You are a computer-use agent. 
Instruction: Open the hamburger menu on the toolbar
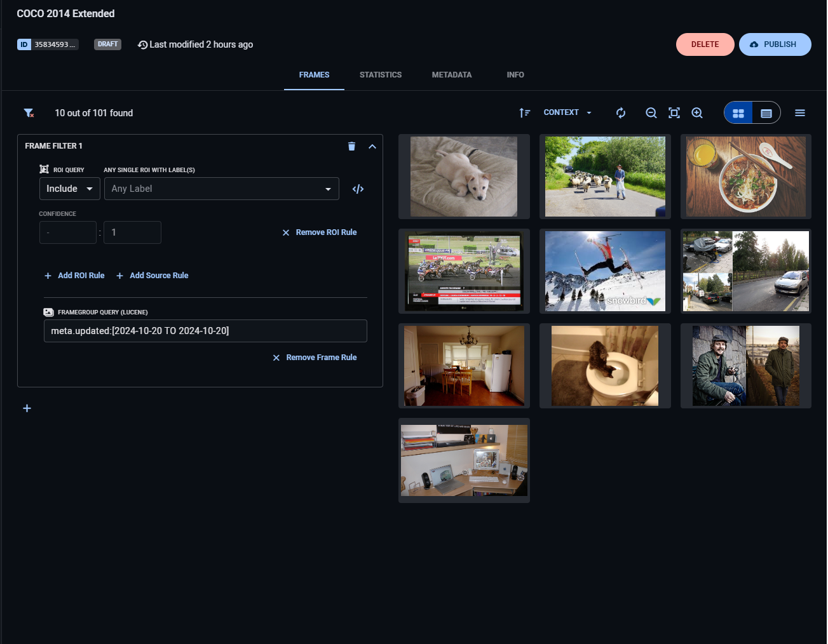800,113
